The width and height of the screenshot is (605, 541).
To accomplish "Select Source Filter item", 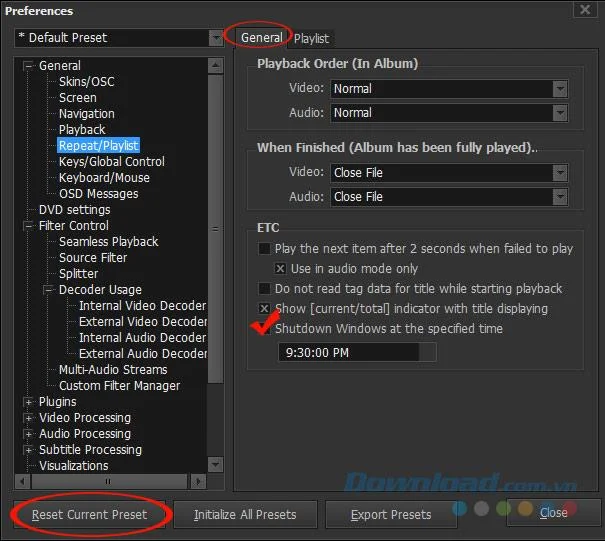I will click(x=93, y=258).
